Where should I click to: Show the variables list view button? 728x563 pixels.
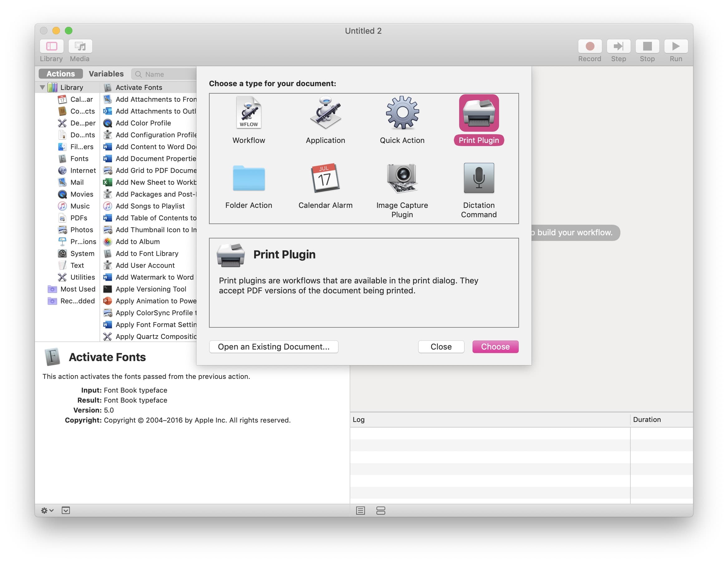381,510
